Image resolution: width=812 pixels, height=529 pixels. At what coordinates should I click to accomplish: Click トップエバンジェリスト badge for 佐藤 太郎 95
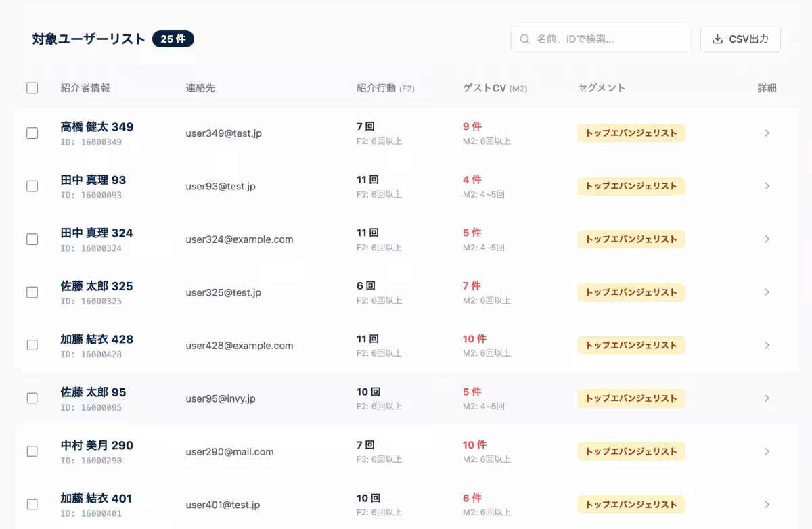pos(631,398)
